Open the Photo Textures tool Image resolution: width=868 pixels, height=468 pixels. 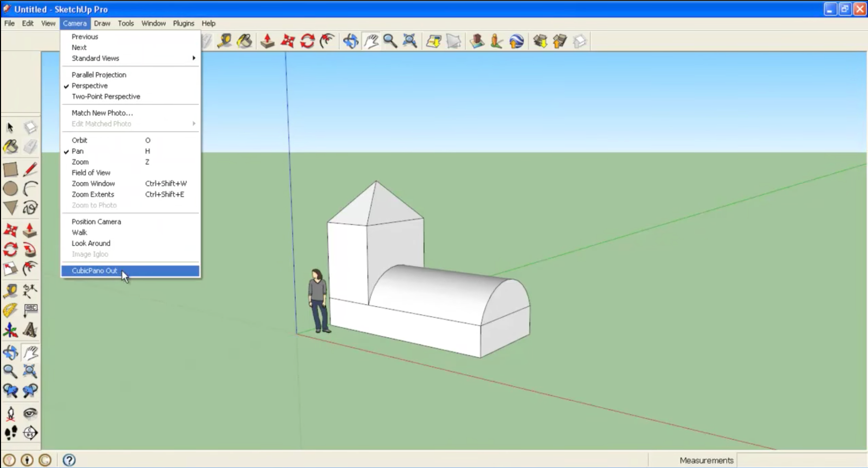(496, 41)
